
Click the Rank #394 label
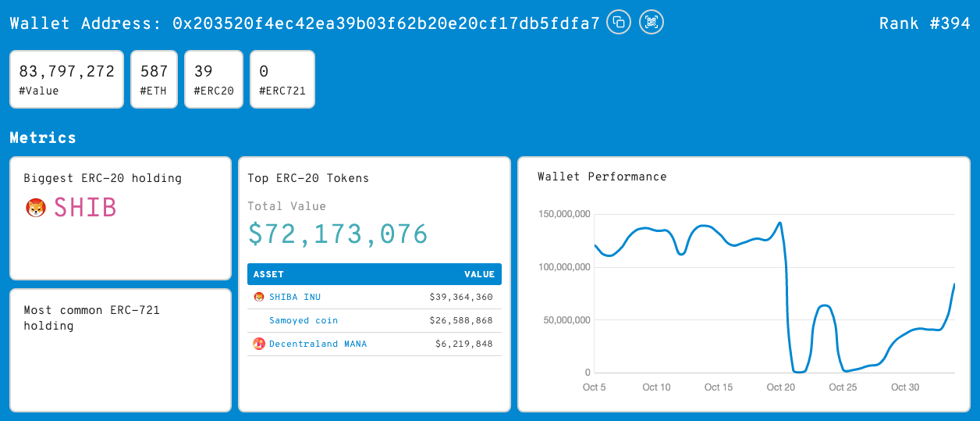(x=925, y=23)
